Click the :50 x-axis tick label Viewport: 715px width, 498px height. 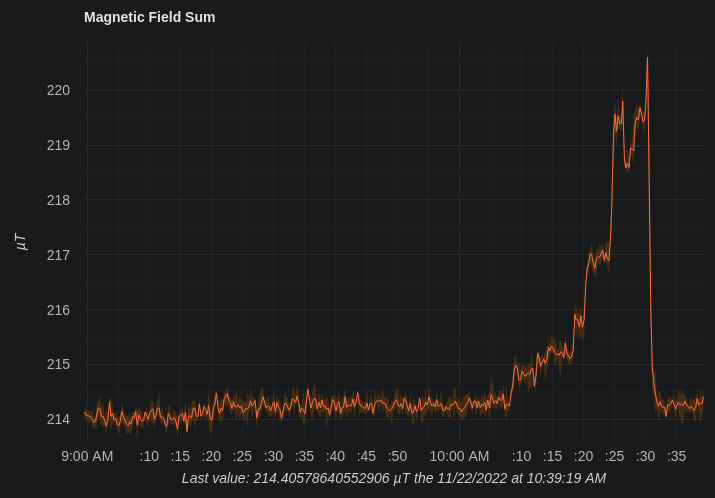click(397, 456)
